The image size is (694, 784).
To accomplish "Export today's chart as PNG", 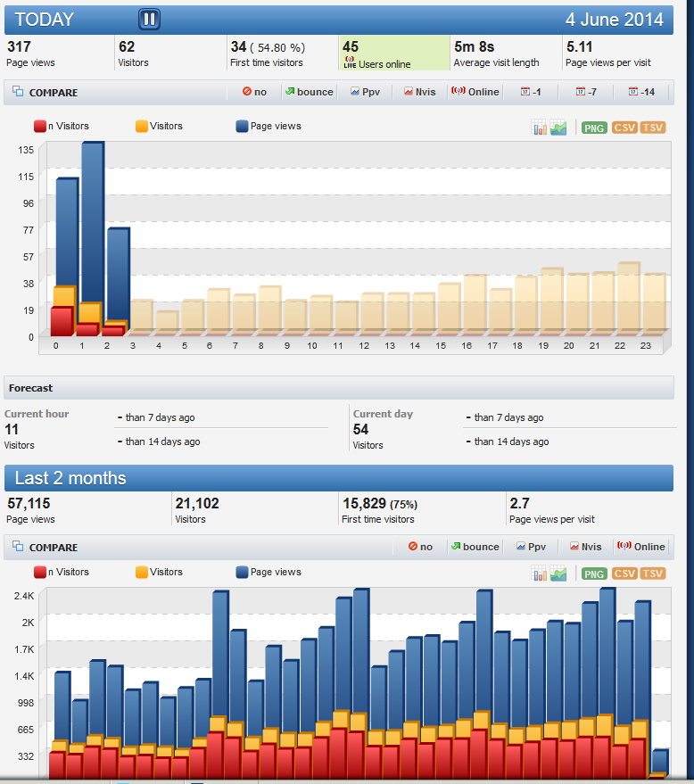I will [x=594, y=128].
